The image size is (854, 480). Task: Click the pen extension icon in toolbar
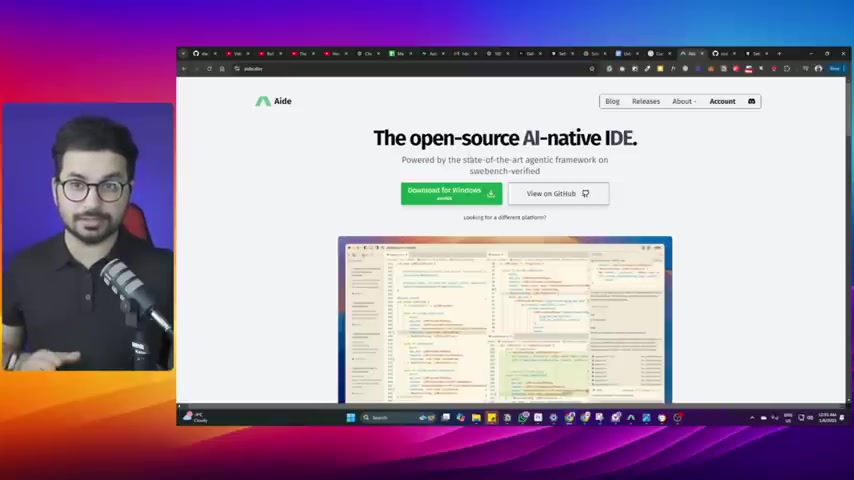tap(647, 69)
